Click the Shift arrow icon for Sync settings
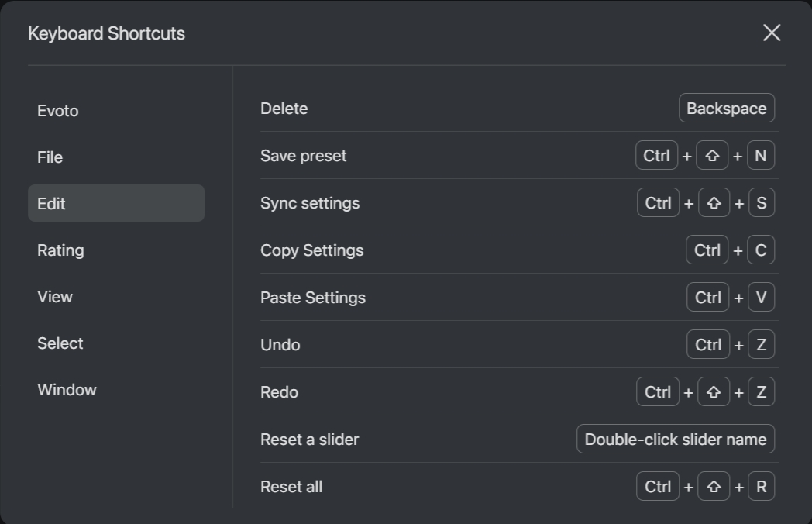The image size is (812, 524). [x=714, y=203]
